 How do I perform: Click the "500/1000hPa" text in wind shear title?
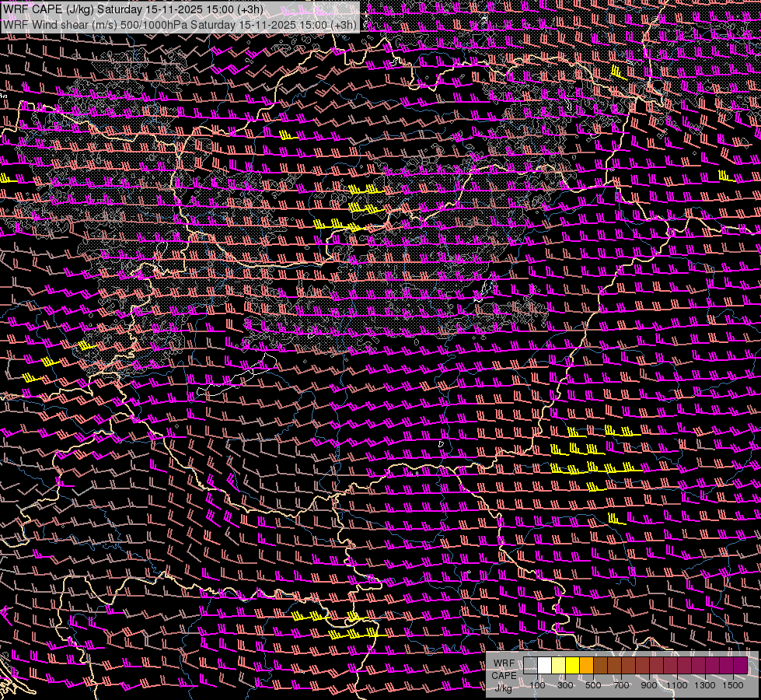click(154, 25)
